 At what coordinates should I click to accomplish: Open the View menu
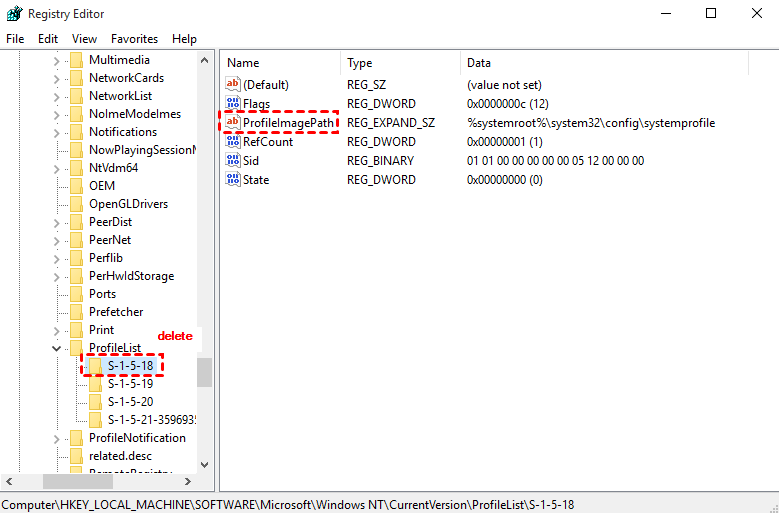84,39
